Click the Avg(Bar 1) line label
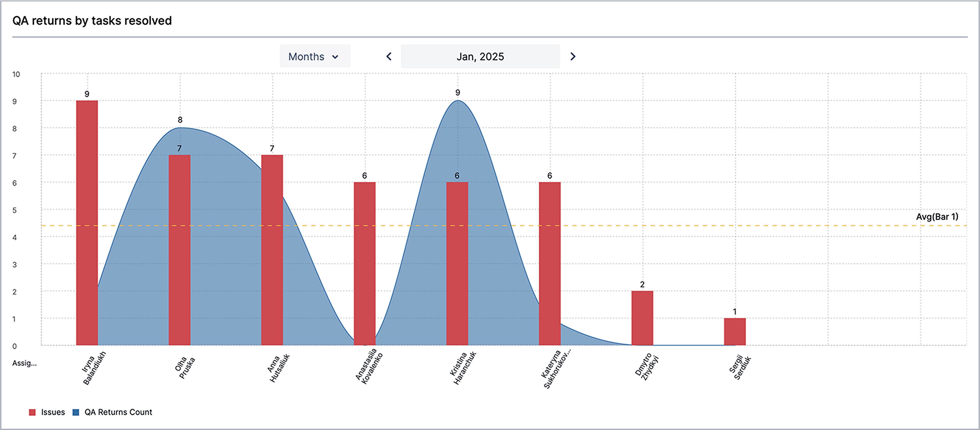 (937, 217)
